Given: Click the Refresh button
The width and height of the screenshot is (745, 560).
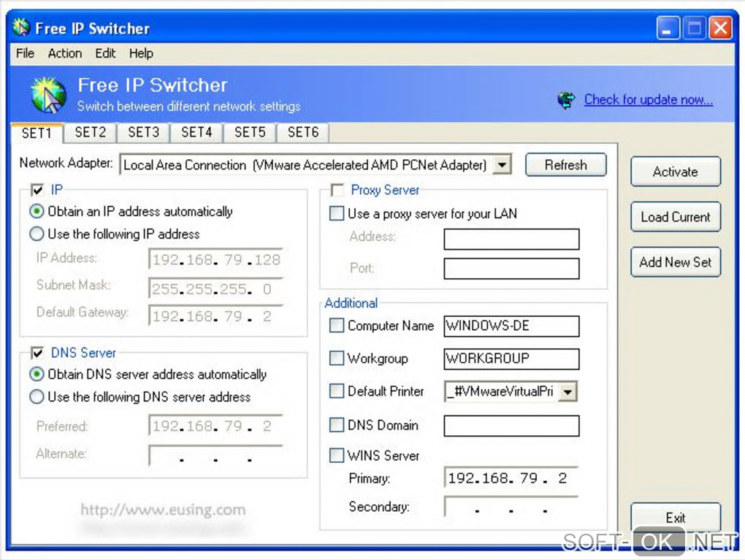Looking at the screenshot, I should click(566, 165).
